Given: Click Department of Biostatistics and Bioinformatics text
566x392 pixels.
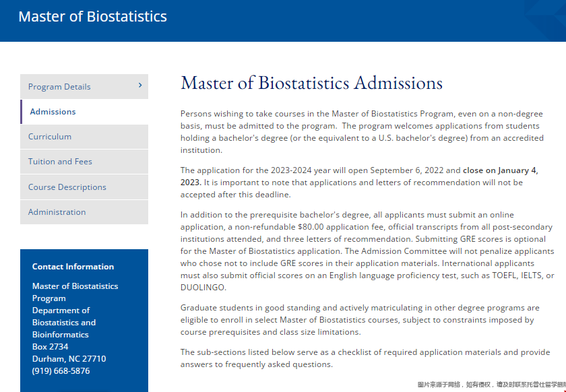Looking at the screenshot, I should click(x=64, y=323).
